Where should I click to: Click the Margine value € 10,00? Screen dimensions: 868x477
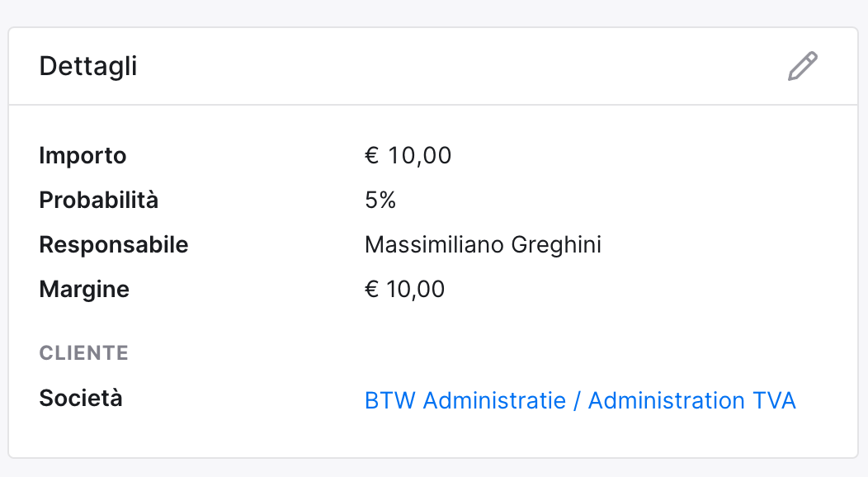[404, 289]
